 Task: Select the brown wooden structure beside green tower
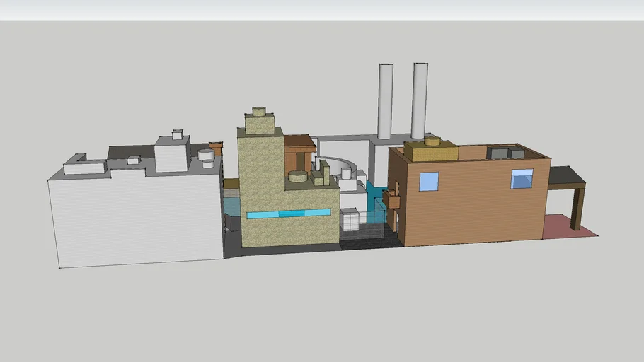pos(299,151)
